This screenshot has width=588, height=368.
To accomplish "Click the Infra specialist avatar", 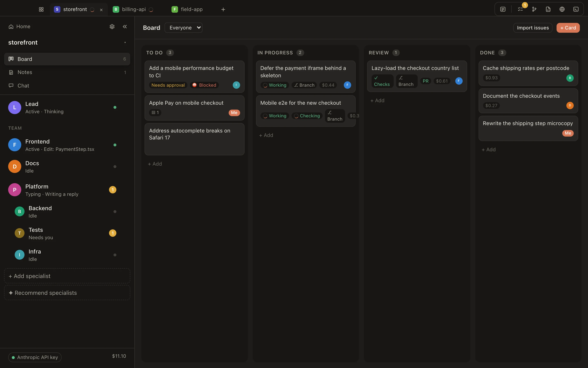I will coord(20,255).
